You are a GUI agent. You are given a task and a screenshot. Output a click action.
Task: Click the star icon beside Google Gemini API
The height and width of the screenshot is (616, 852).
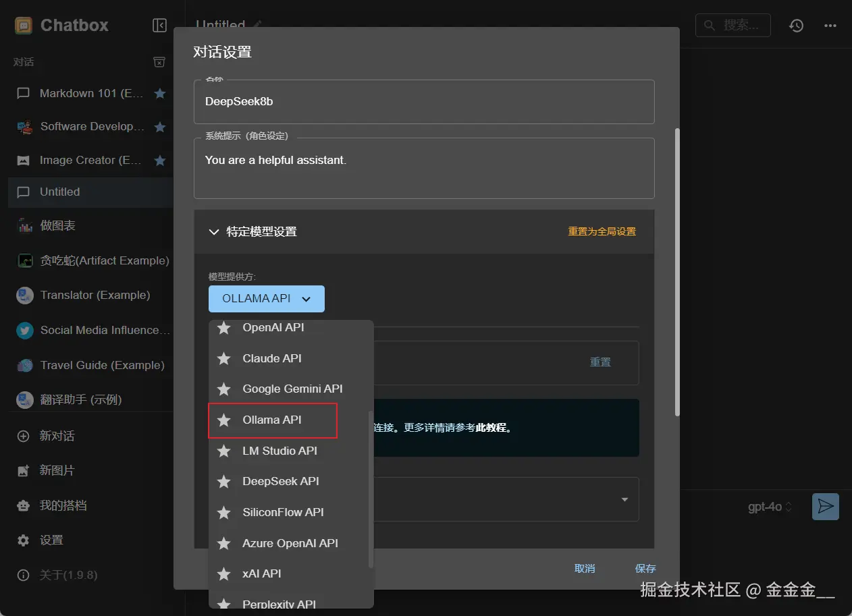[224, 389]
